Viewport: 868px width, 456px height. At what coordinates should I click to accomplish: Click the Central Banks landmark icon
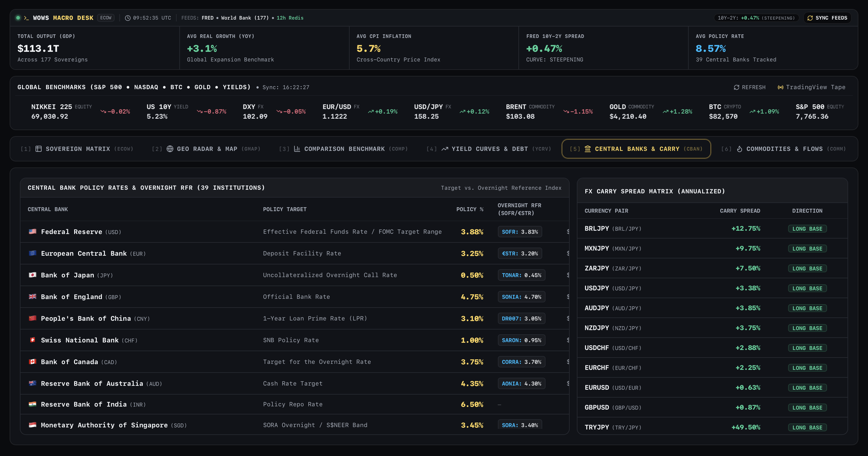point(588,149)
